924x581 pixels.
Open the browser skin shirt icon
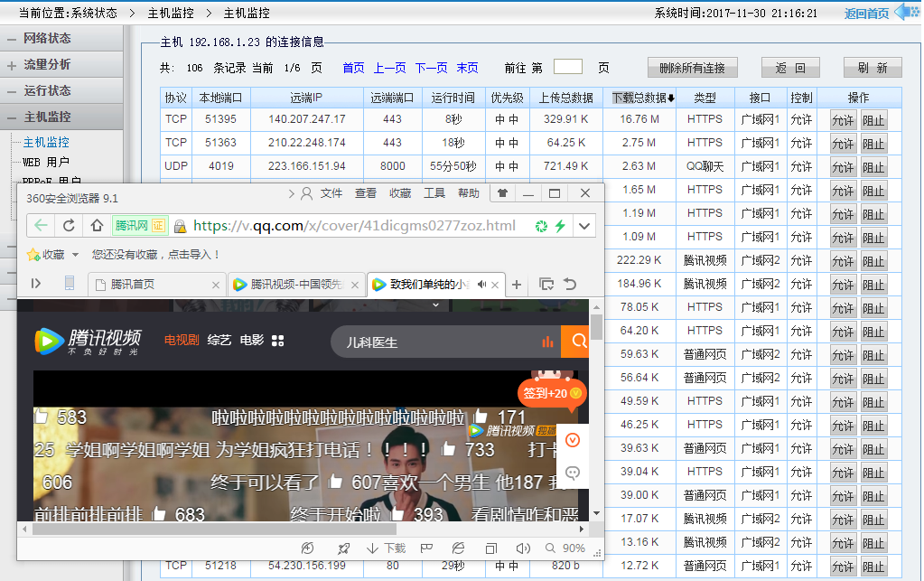coord(503,193)
